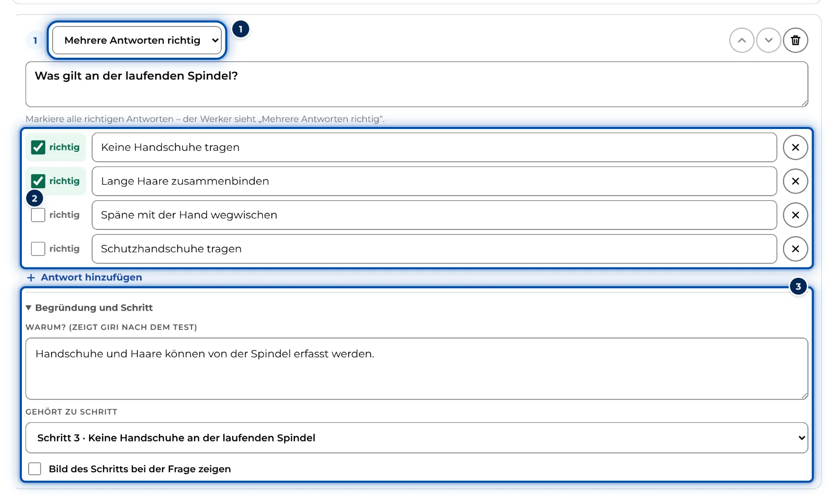Edit the answer field 'Schutzhandschuhe tragen'
Viewport: 833px width, 504px height.
pyautogui.click(x=434, y=249)
